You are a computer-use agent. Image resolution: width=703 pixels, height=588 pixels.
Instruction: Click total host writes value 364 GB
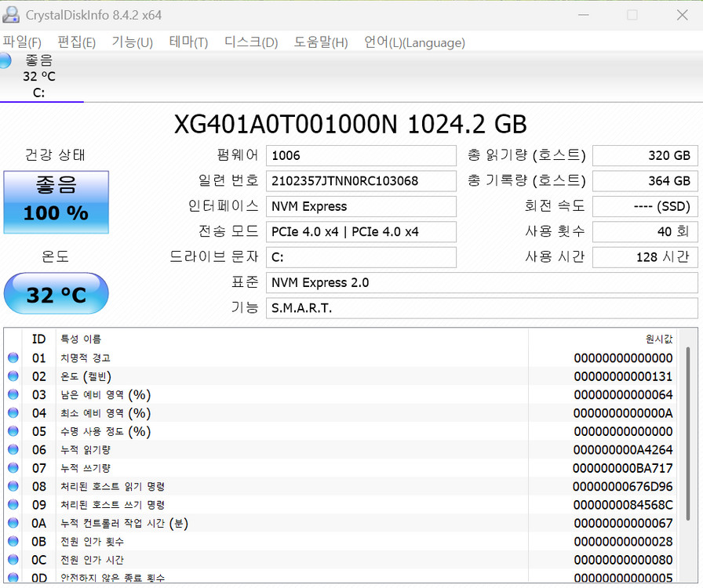pos(645,181)
